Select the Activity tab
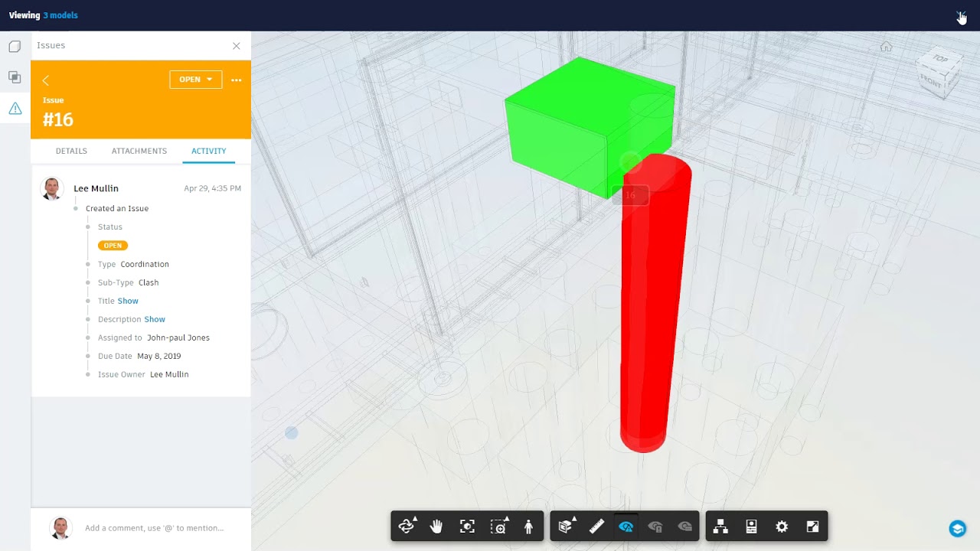 (209, 151)
